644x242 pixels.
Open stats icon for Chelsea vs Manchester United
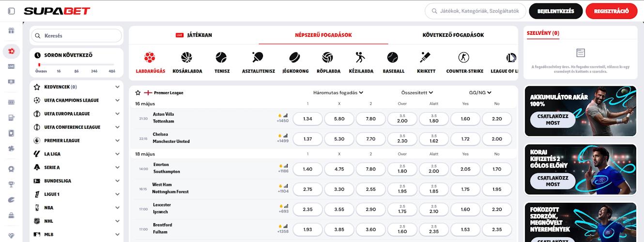286,136
